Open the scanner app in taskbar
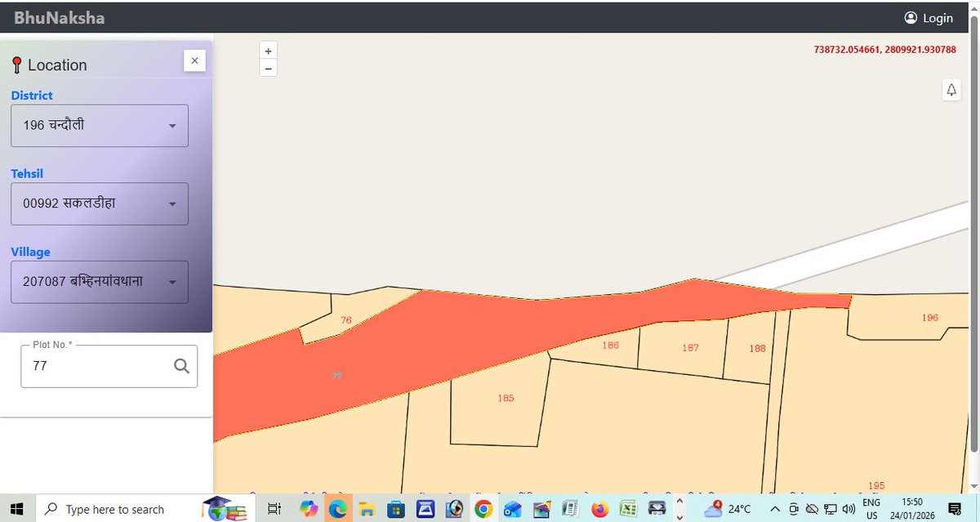 (x=425, y=509)
